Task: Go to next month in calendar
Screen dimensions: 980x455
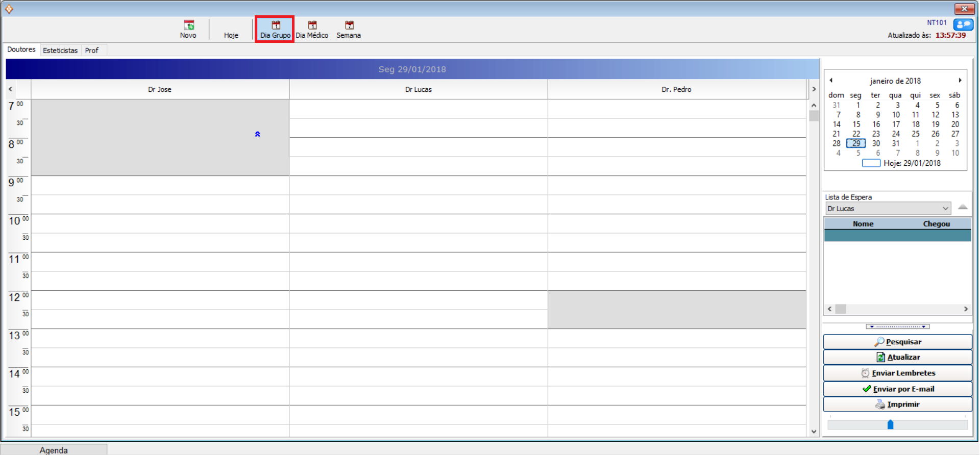Action: 960,80
